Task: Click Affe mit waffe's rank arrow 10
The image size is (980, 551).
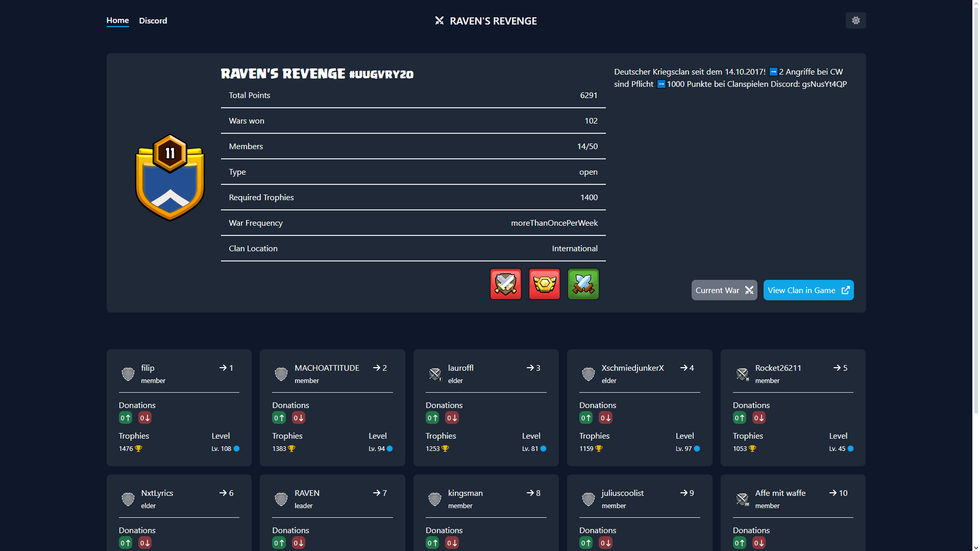Action: tap(838, 493)
